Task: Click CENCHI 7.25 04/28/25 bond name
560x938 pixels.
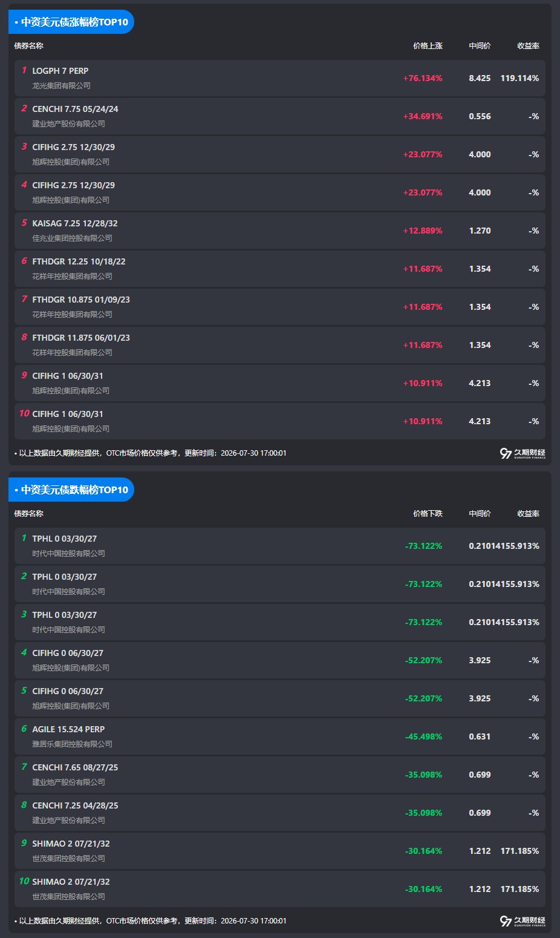Action: point(75,805)
